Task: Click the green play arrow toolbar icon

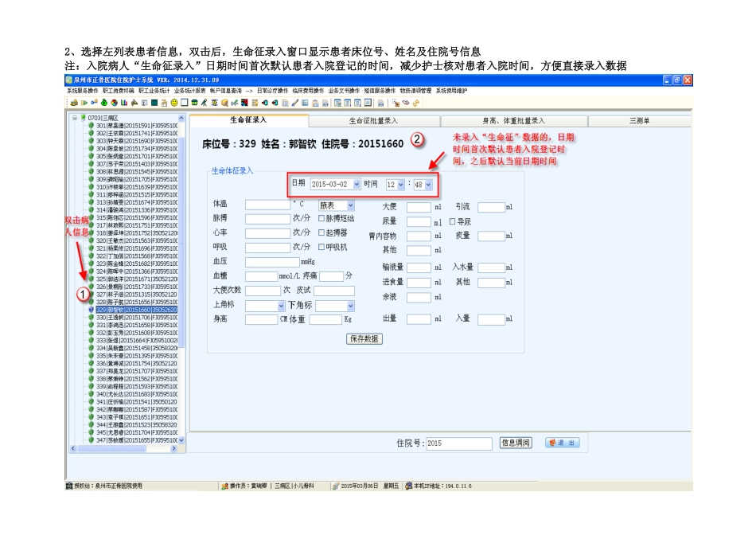Action: (84, 103)
